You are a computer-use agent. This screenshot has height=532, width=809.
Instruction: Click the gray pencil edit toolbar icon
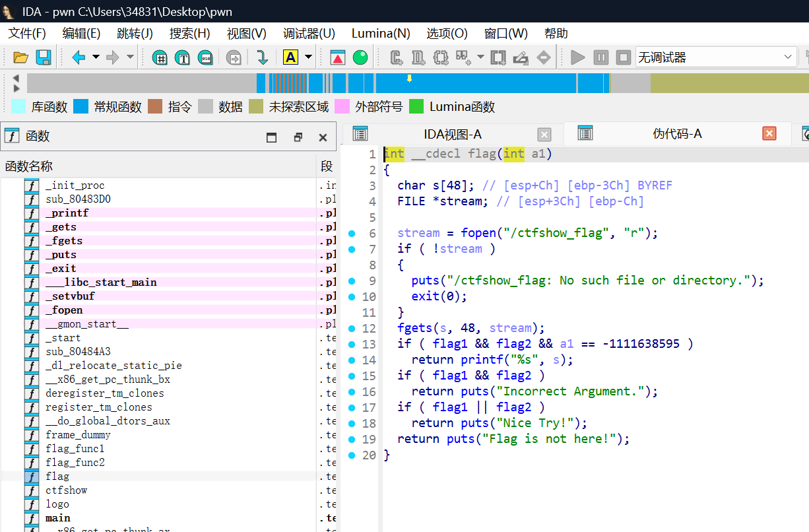521,57
